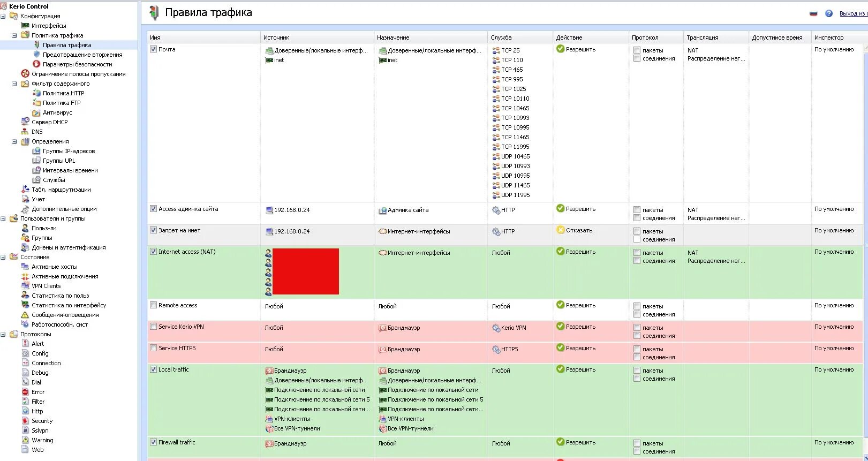Click the Трансляция column header
Screen dimensions: 868x461
pyautogui.click(x=716, y=37)
